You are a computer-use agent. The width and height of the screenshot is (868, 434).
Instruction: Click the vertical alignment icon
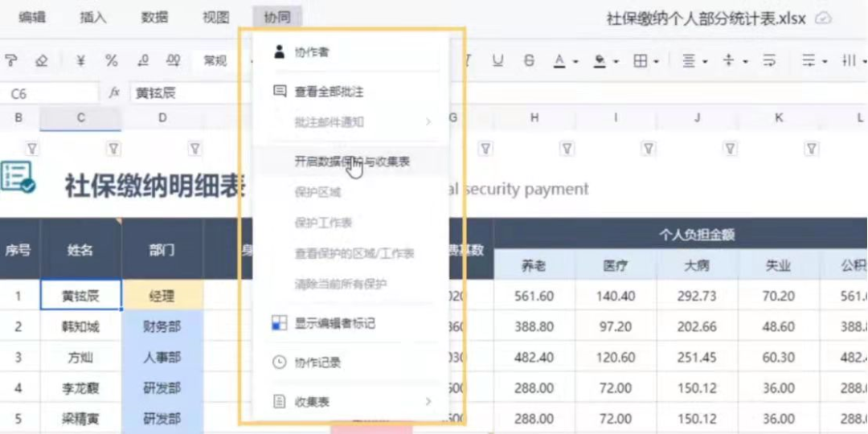[x=729, y=61]
